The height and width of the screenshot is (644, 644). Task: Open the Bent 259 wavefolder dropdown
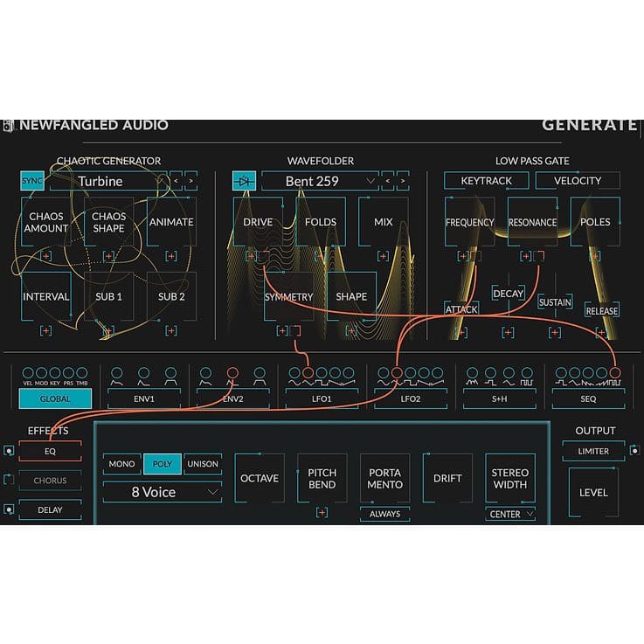(x=321, y=181)
